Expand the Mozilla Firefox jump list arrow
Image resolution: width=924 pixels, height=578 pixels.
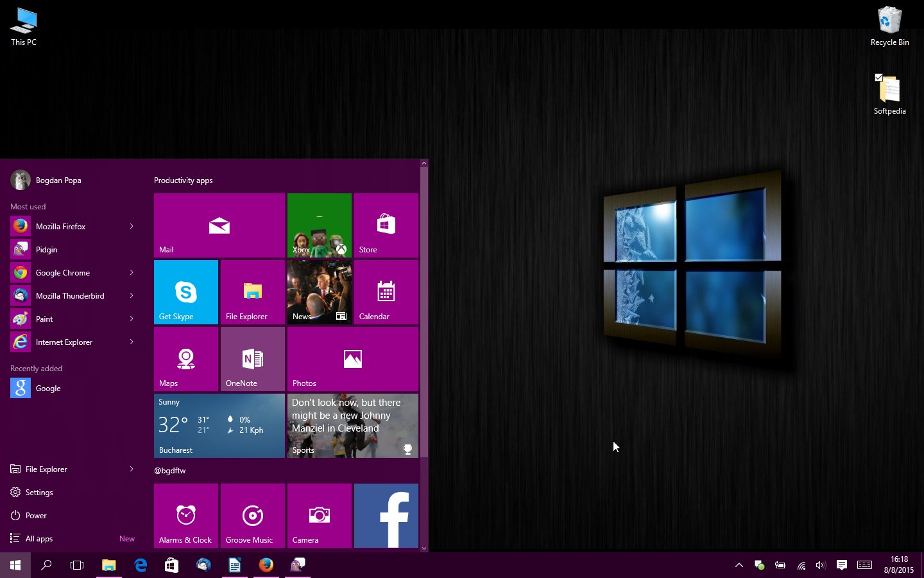[x=132, y=226]
